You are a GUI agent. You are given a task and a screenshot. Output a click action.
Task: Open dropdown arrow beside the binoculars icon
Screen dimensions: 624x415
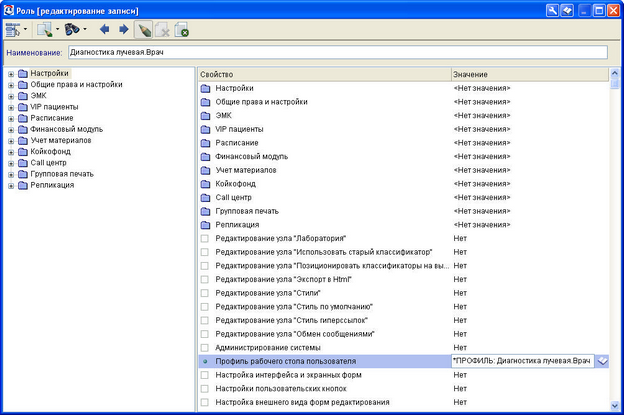[85, 29]
